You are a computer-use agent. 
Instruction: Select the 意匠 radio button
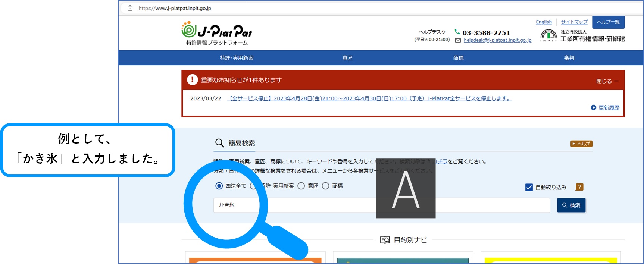[301, 186]
